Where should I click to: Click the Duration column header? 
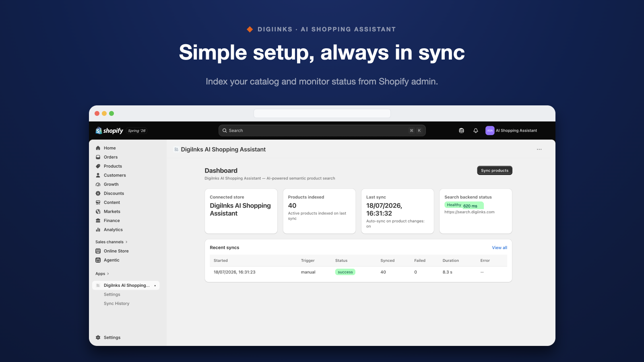click(x=451, y=261)
